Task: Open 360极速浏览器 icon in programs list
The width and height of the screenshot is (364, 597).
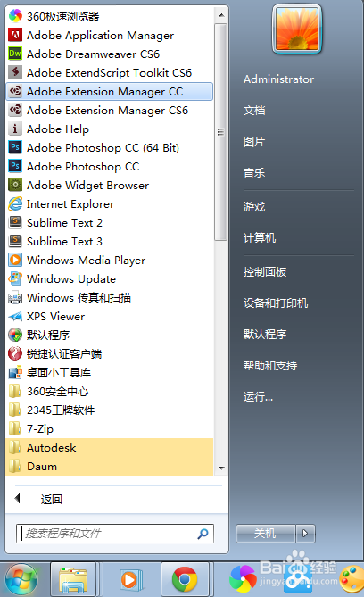Action: point(15,16)
